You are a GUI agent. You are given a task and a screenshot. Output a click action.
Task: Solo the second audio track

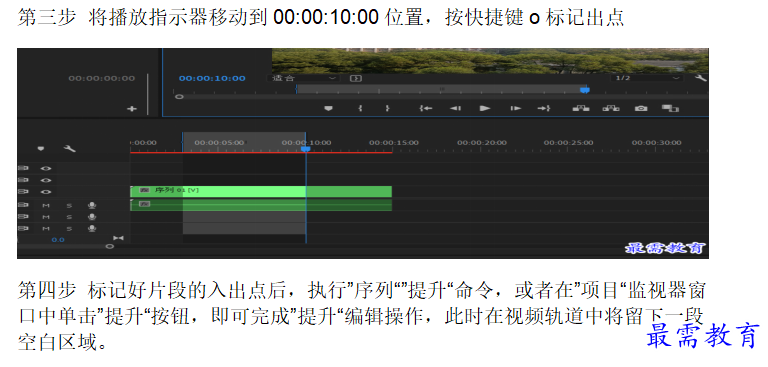[x=69, y=217]
